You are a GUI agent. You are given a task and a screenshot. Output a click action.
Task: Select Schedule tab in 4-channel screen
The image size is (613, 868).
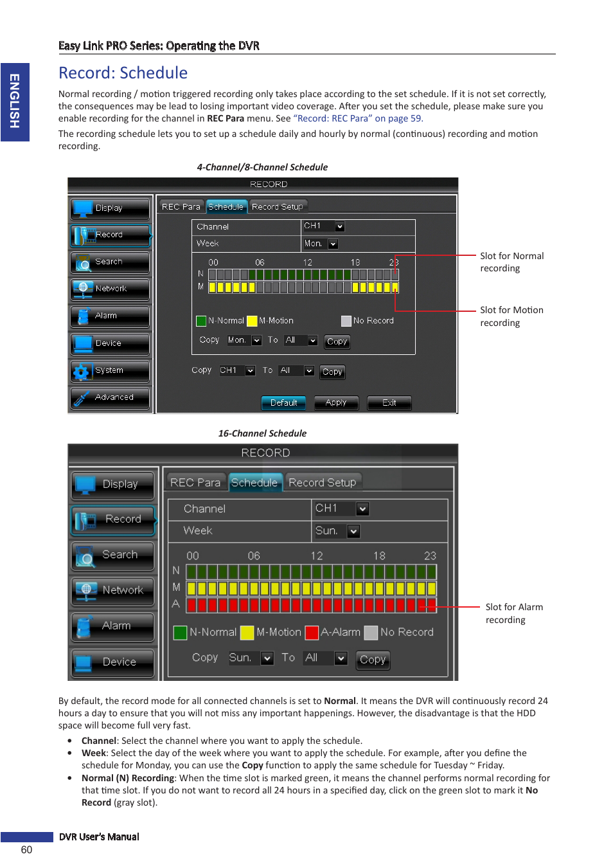(226, 207)
